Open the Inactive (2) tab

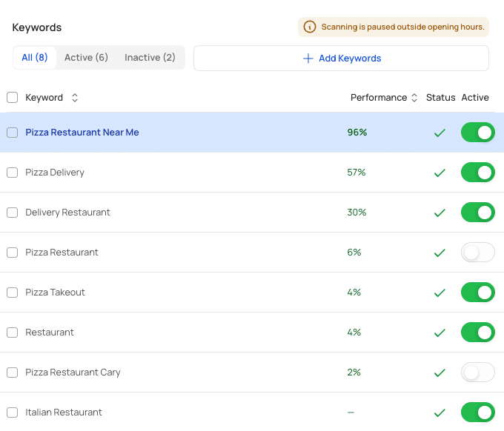pos(150,58)
